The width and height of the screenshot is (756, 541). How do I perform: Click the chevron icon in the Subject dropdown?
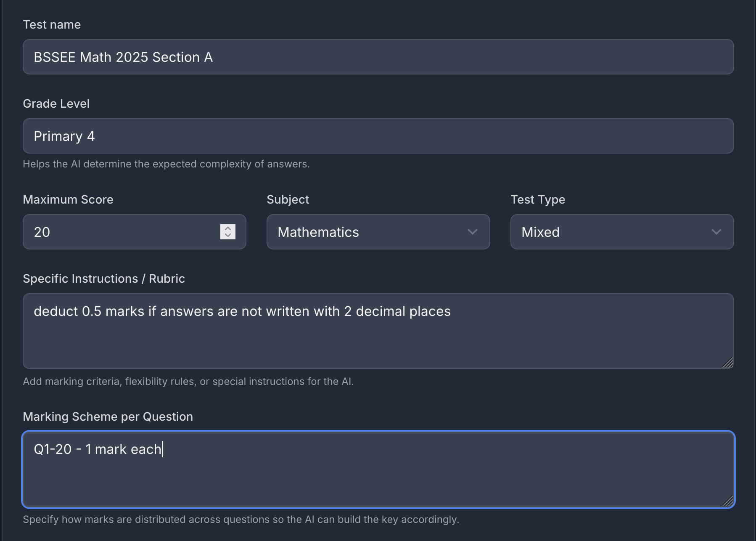pyautogui.click(x=473, y=232)
